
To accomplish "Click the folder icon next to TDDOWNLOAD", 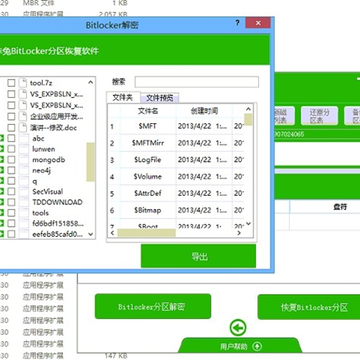I will tap(24, 202).
